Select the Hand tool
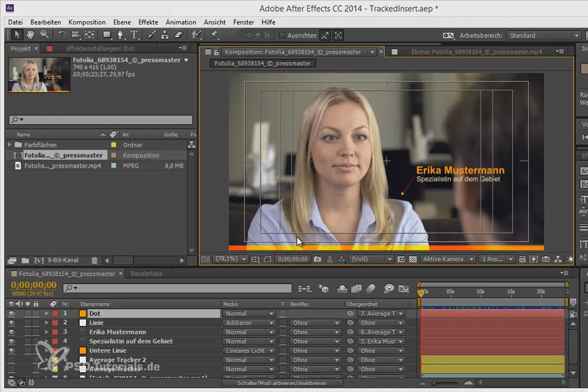Image resolution: width=588 pixels, height=392 pixels. (31, 35)
